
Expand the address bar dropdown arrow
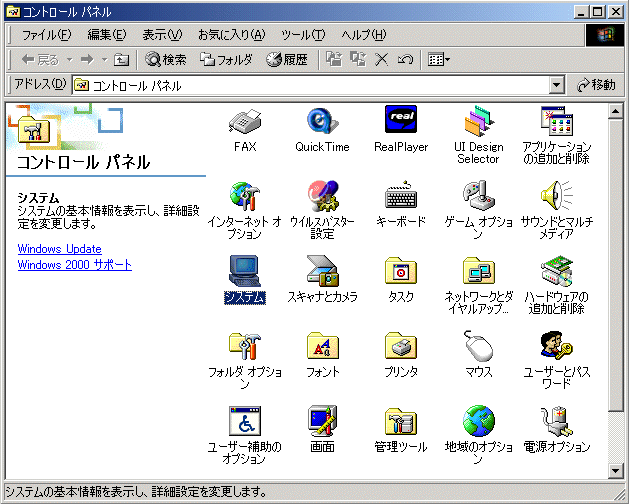558,86
